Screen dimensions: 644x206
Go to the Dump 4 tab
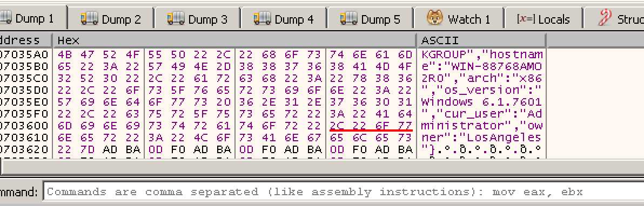pos(284,19)
